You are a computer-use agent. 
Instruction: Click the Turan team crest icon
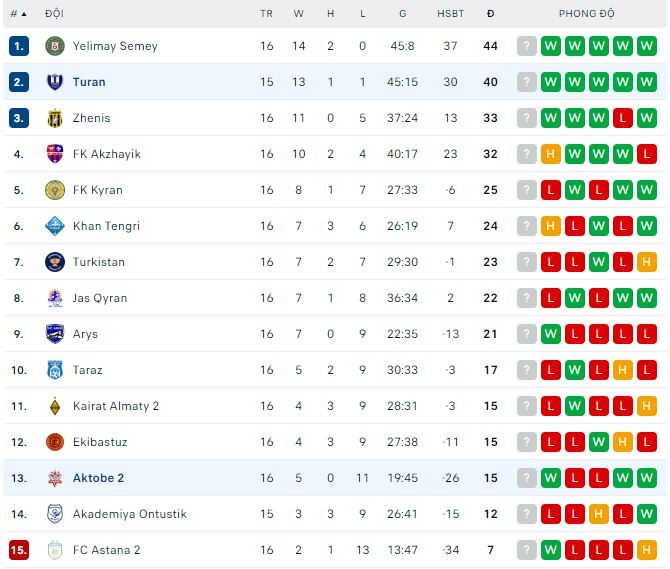[55, 82]
